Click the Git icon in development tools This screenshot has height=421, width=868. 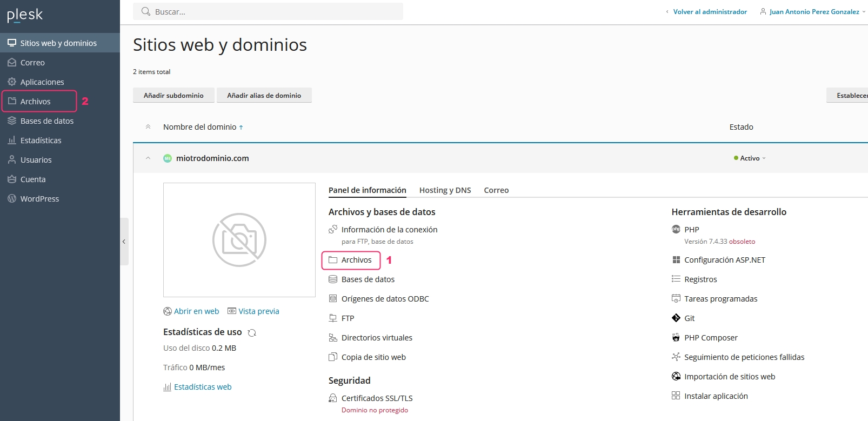[676, 318]
